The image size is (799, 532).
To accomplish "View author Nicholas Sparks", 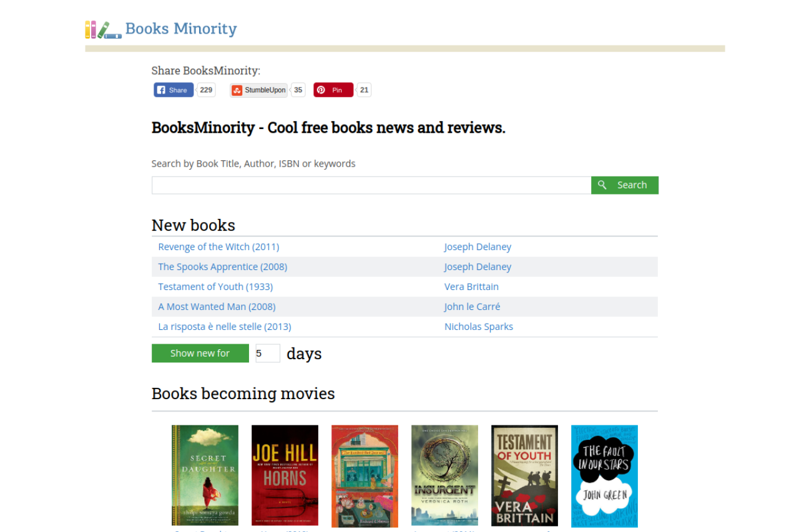I will pos(479,327).
